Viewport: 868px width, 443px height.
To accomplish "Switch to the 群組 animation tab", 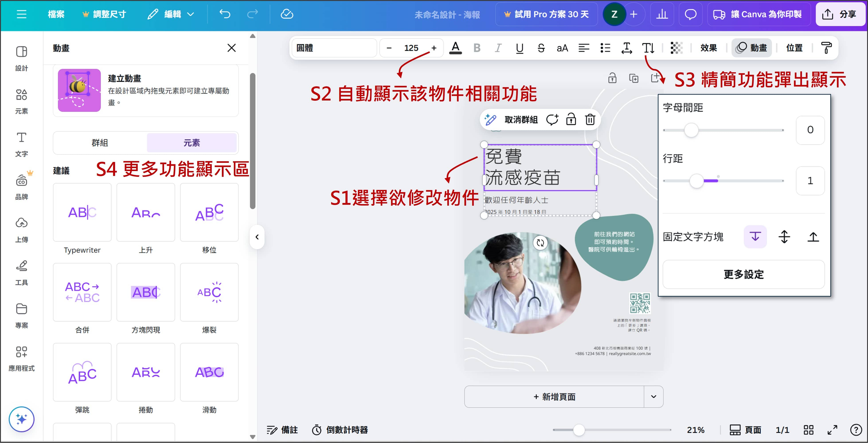I will [100, 143].
